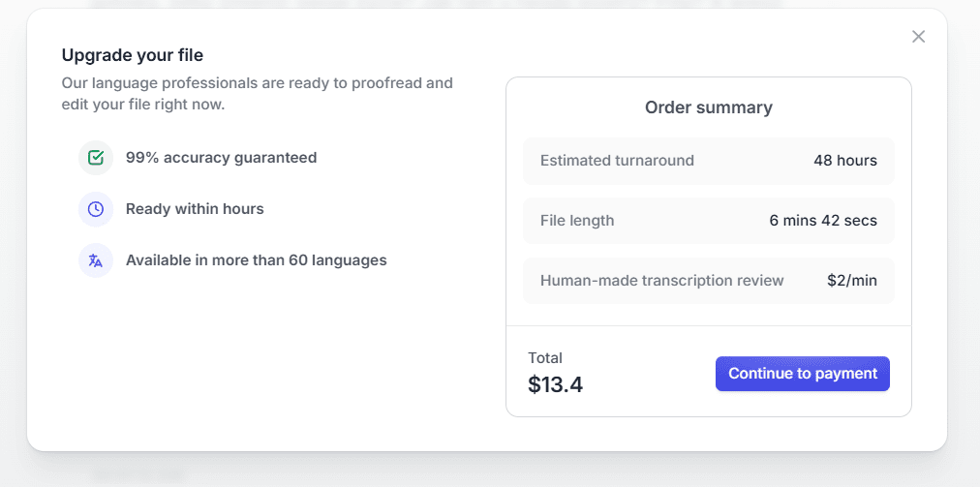Click the clock icon beside Ready within hours
This screenshot has width=980, height=487.
(96, 209)
